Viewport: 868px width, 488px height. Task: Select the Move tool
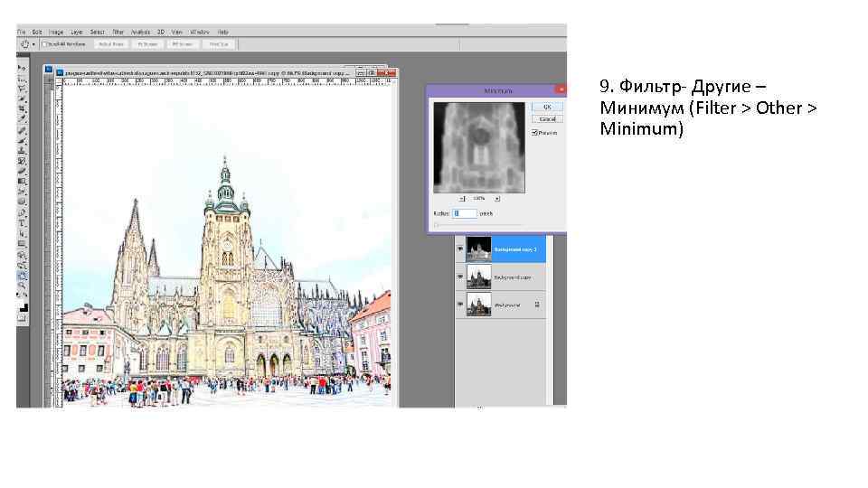click(x=22, y=68)
